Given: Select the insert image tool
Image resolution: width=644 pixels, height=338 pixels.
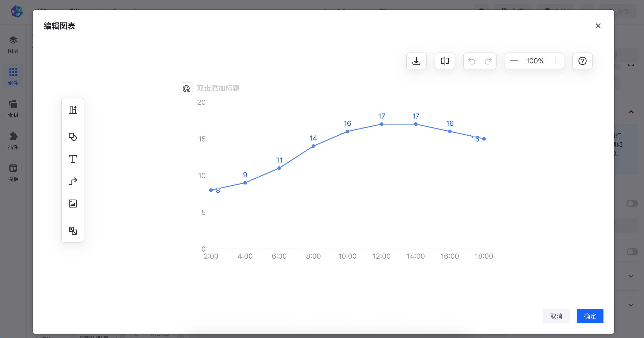Looking at the screenshot, I should [x=73, y=203].
